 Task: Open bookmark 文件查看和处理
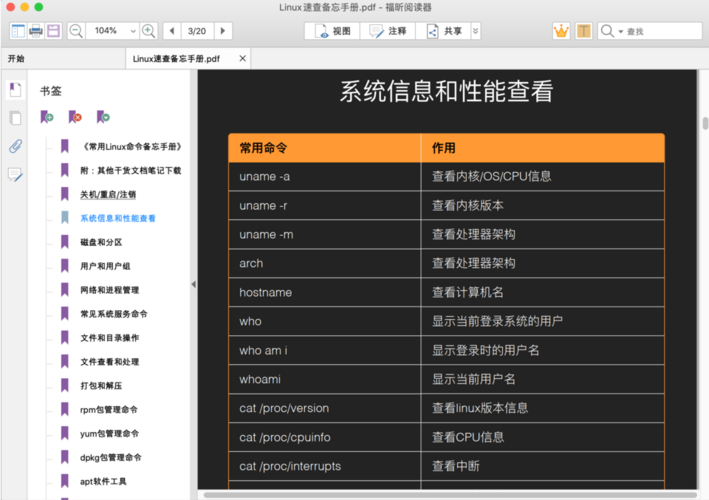[x=109, y=362]
